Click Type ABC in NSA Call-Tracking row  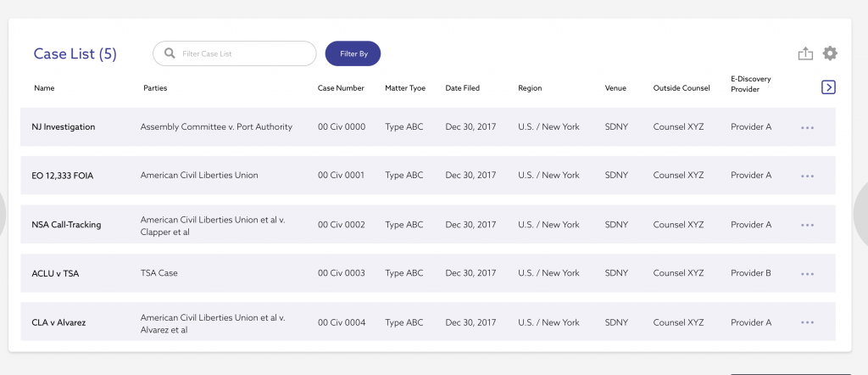[404, 225]
